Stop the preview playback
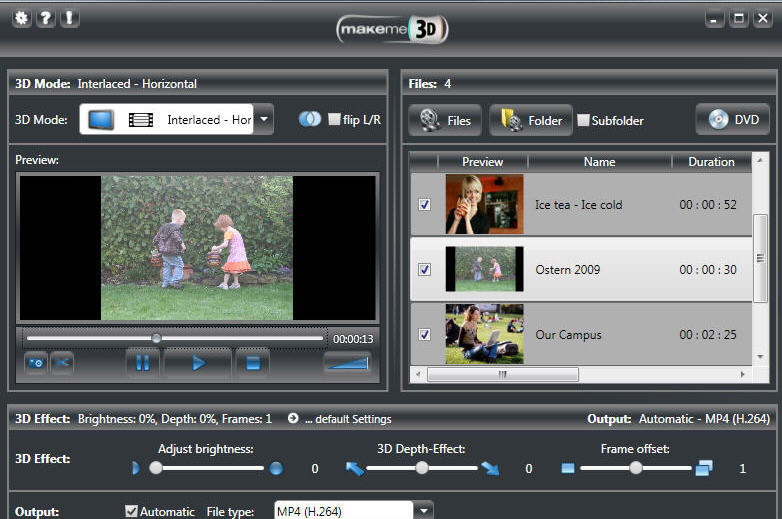Screen dimensions: 782x519 pyautogui.click(x=252, y=363)
